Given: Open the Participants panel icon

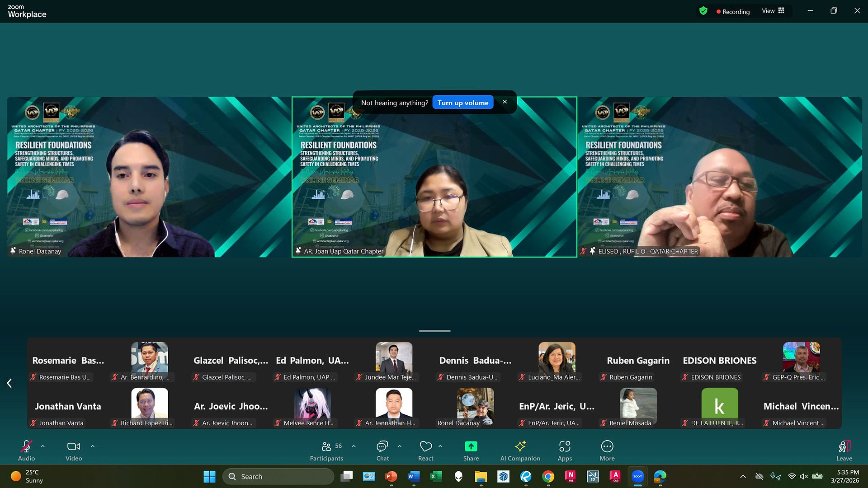Looking at the screenshot, I should pos(326,446).
